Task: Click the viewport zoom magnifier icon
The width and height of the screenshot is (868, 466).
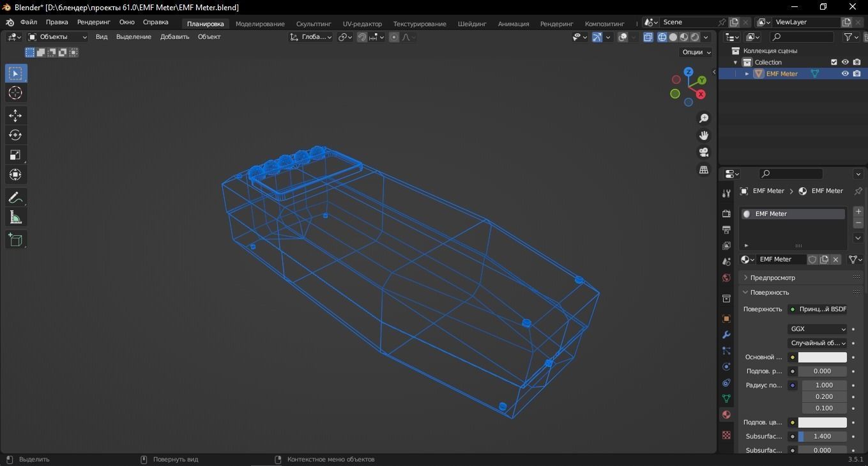Action: pos(704,118)
